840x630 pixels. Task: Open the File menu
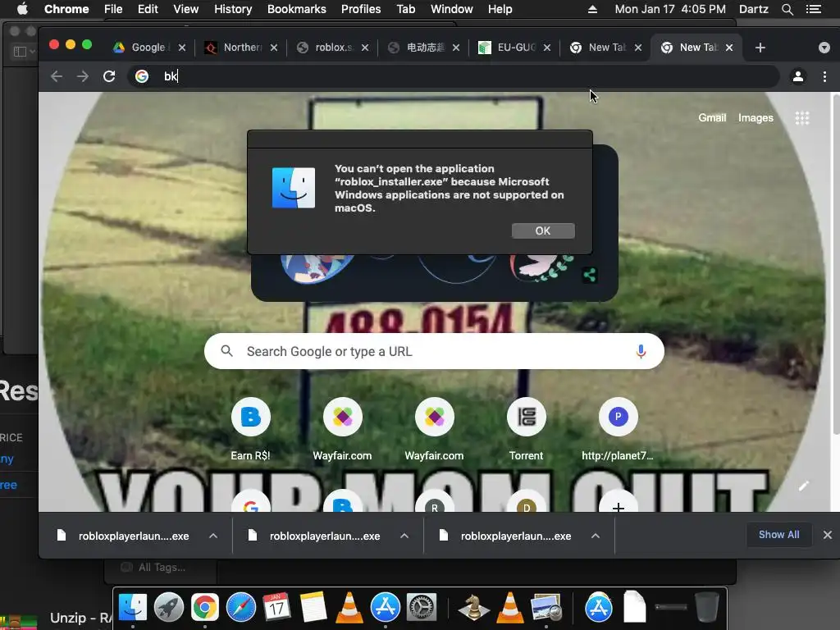click(x=113, y=9)
